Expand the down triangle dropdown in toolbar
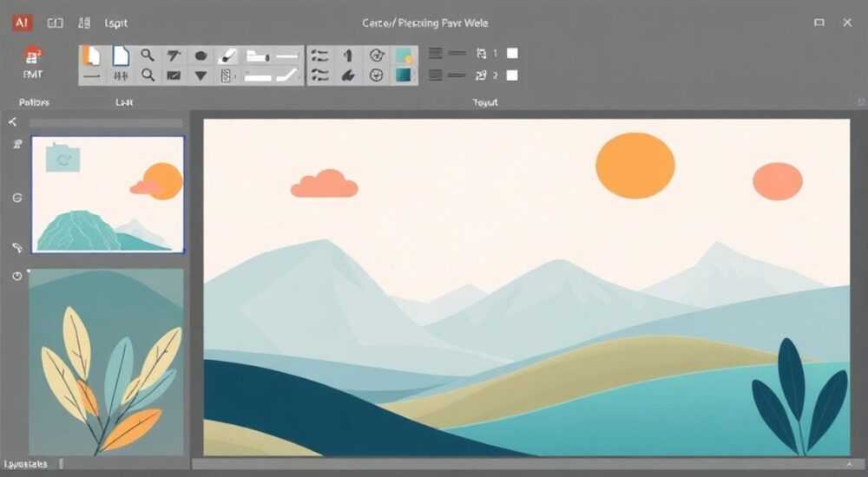The width and height of the screenshot is (868, 477). [201, 75]
